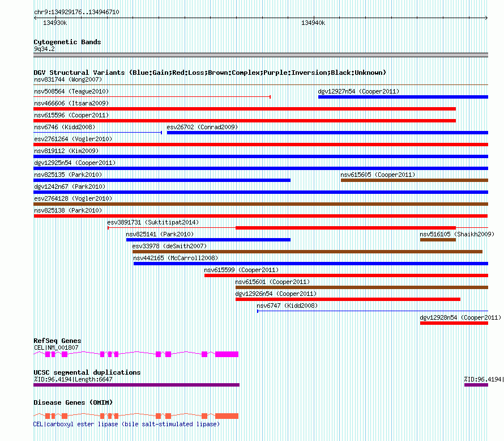The height and width of the screenshot is (441, 504).
Task: Click the purple %ID:96.4194 bar near the right edge
Action: [476, 385]
